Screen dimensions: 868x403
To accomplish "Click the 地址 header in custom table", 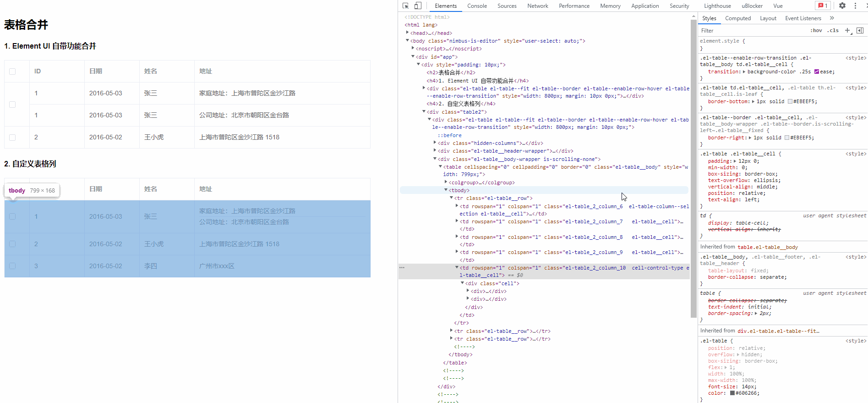I will pos(206,189).
